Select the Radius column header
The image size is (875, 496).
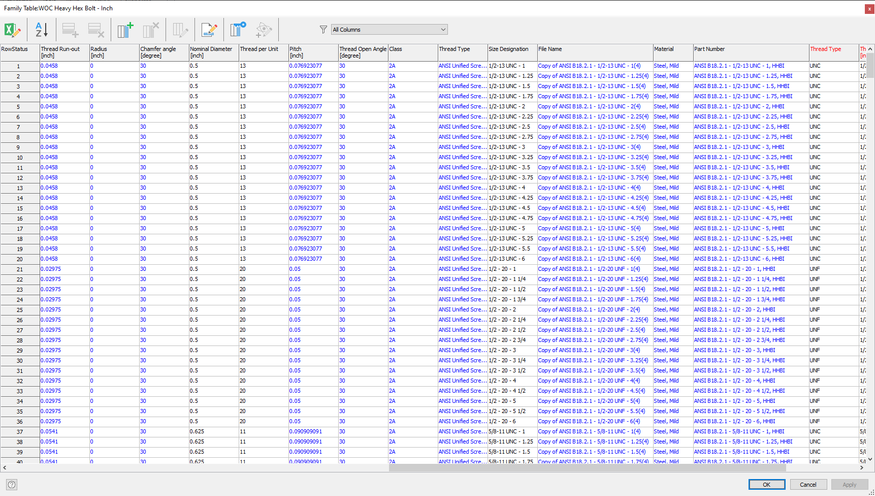tap(114, 52)
